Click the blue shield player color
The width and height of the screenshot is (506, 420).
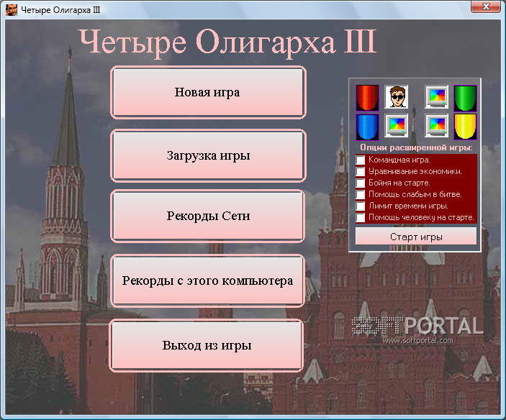[367, 127]
